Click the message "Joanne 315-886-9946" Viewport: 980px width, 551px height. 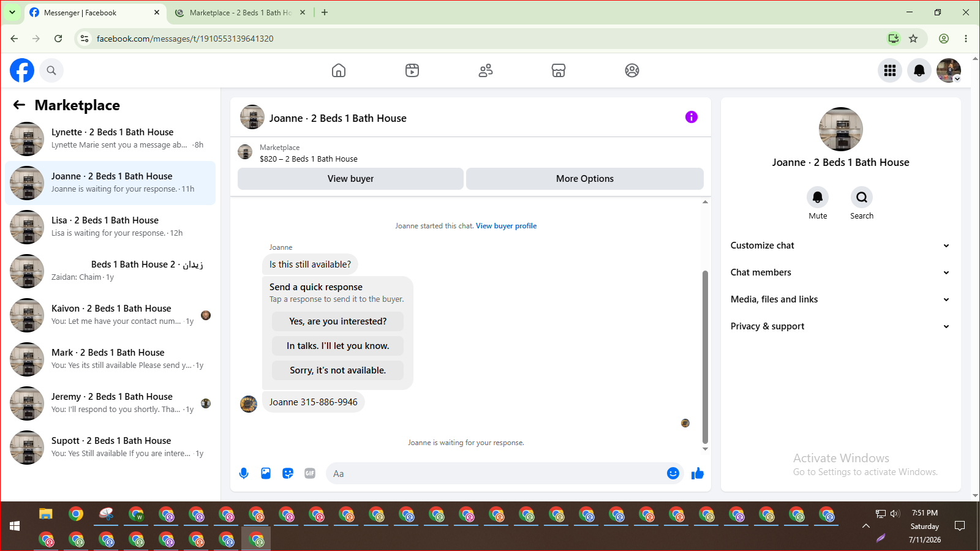pos(313,402)
